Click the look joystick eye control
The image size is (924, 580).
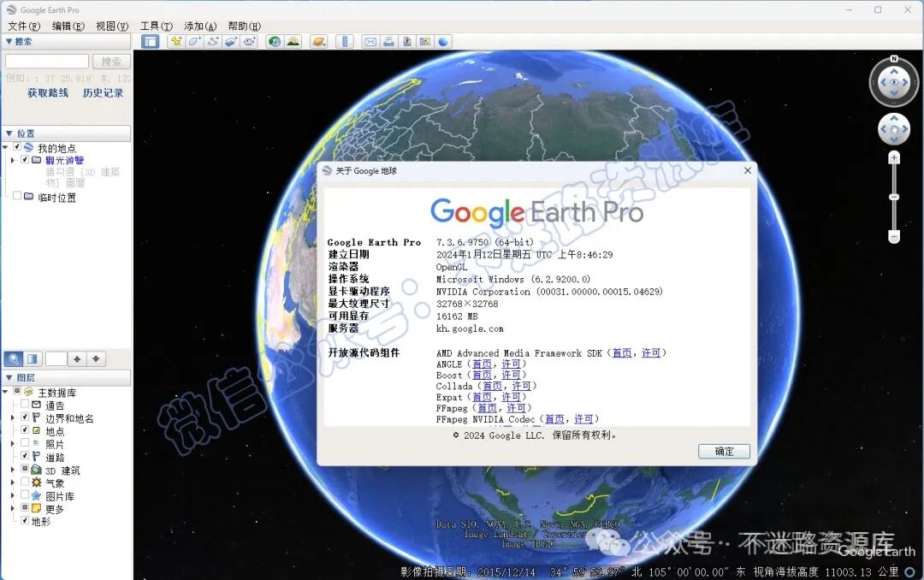894,82
